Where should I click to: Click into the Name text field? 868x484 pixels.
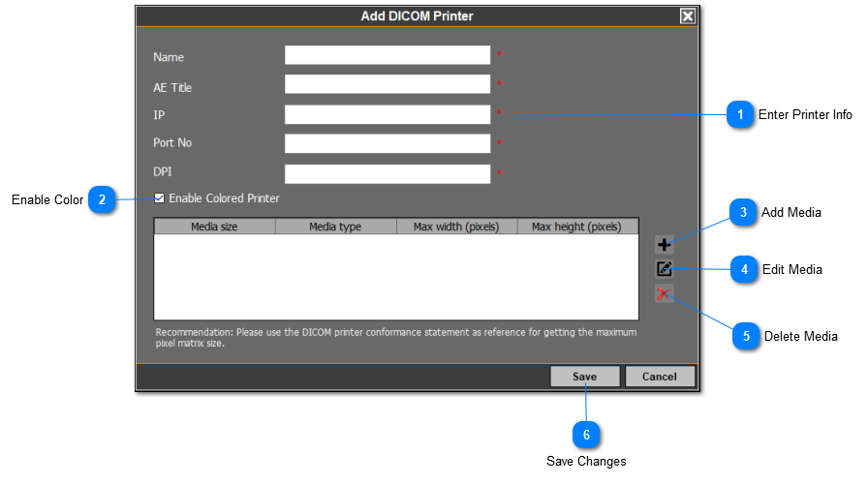pos(387,55)
